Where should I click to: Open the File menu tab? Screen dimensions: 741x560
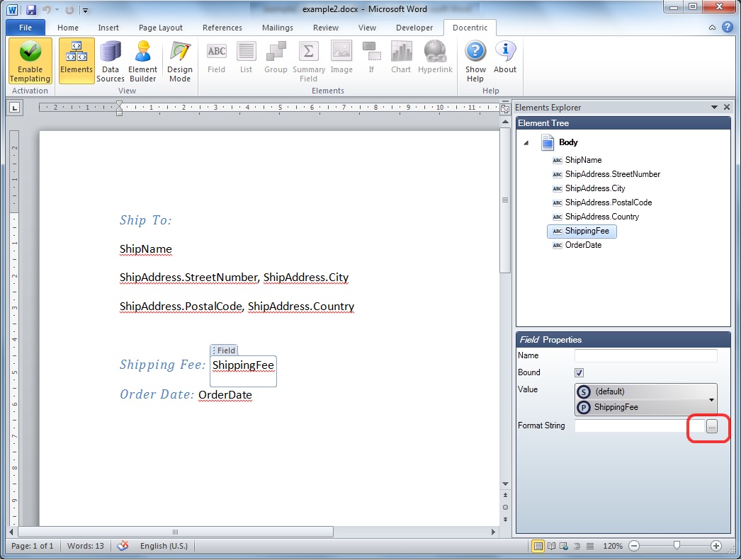(x=26, y=28)
